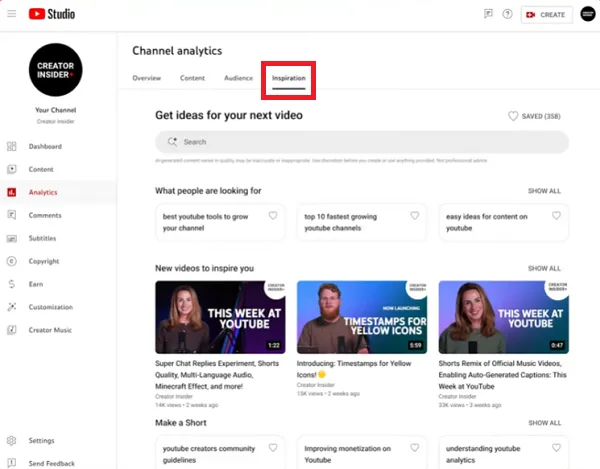Open Subtitles from the sidebar
This screenshot has height=469, width=600.
(x=43, y=238)
